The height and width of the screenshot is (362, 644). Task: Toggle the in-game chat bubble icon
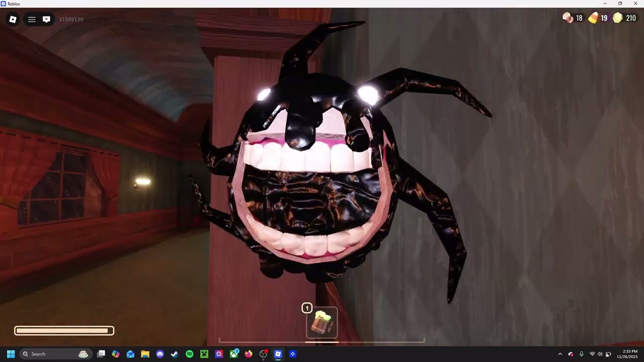46,20
